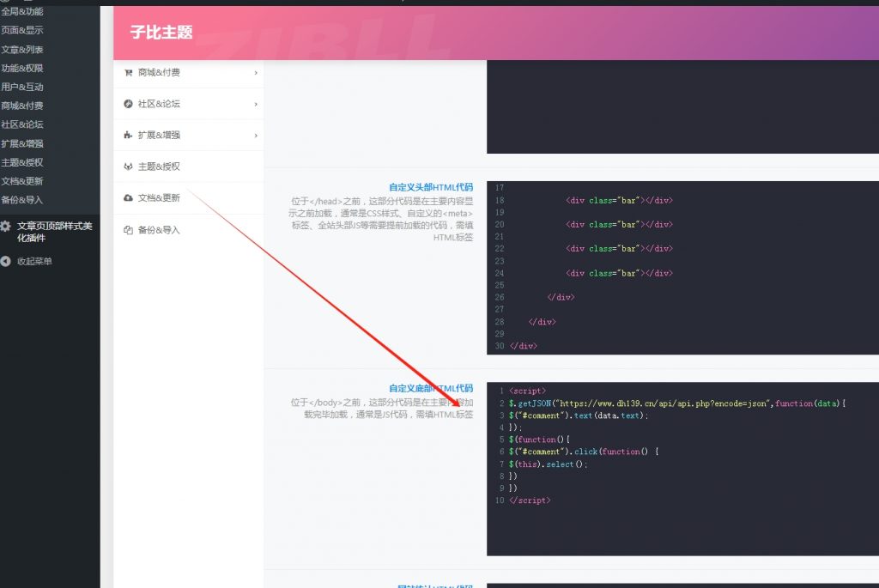The width and height of the screenshot is (879, 588).
Task: Click the gear icon for 文章页顶部样式美化插件
Action: [6, 226]
